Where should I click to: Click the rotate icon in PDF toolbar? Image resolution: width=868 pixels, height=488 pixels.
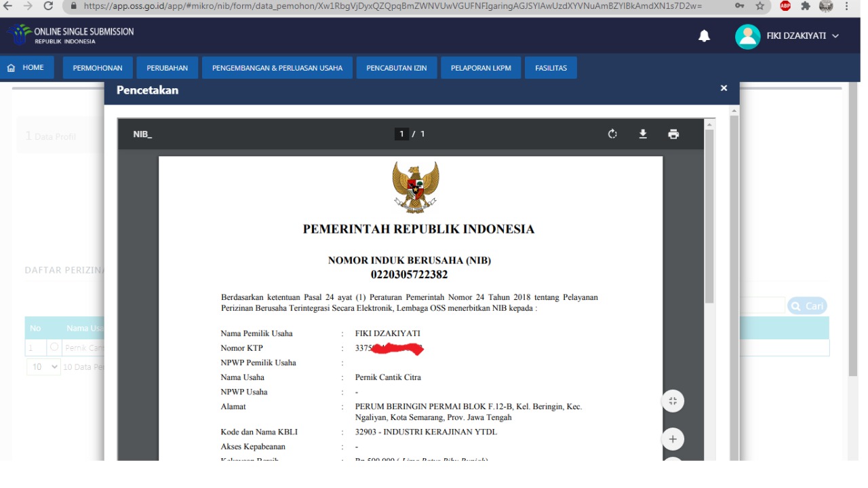tap(612, 134)
